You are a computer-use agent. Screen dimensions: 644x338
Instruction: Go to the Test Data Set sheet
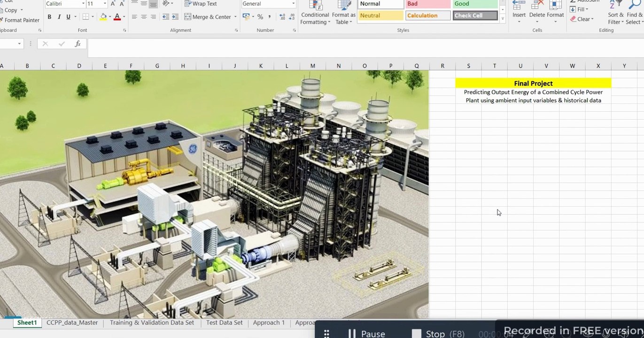click(x=225, y=323)
